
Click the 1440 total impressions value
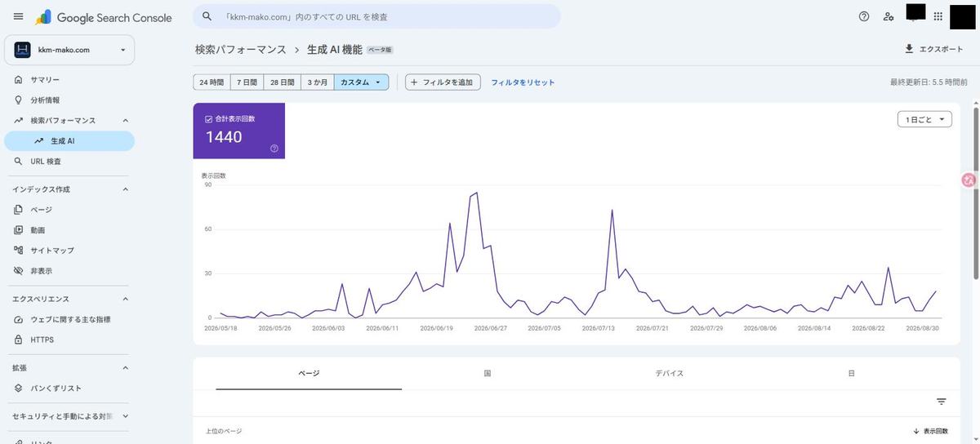tap(224, 136)
